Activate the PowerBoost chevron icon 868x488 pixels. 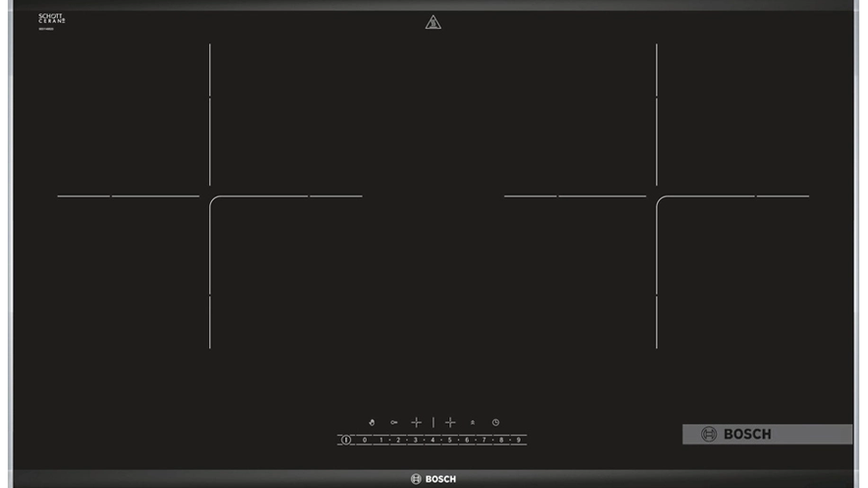click(x=473, y=422)
